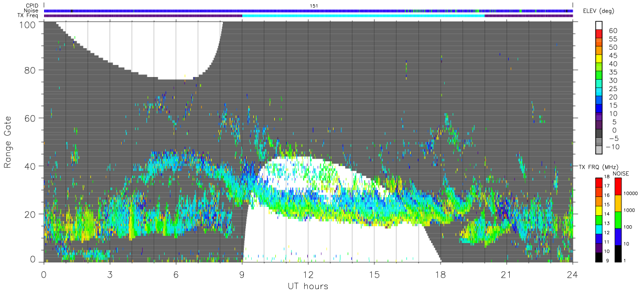Image resolution: width=644 pixels, height=297 pixels.
Task: Pick the dark gray ELEV swatch between -5 and 0
Action: coord(599,134)
